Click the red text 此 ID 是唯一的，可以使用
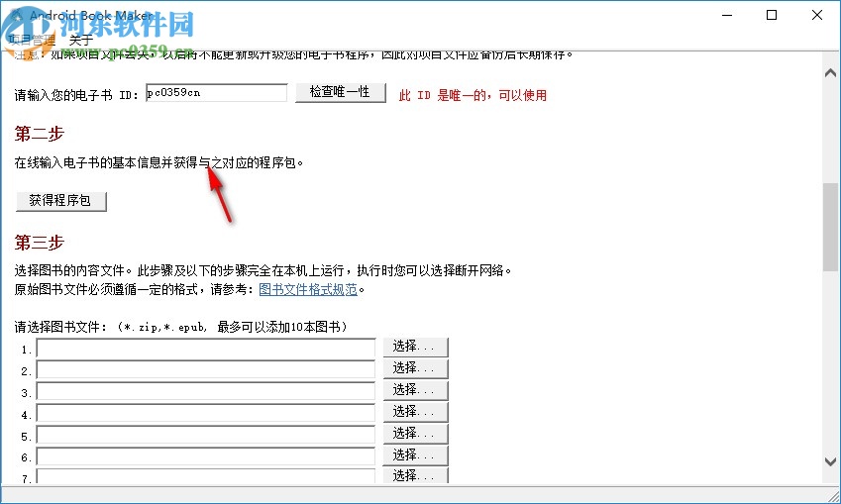 (x=473, y=95)
